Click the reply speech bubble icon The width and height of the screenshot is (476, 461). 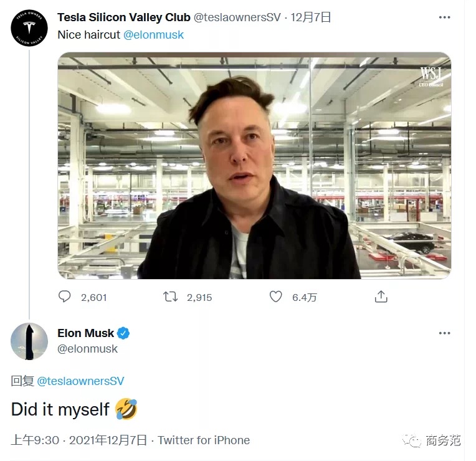pos(64,297)
